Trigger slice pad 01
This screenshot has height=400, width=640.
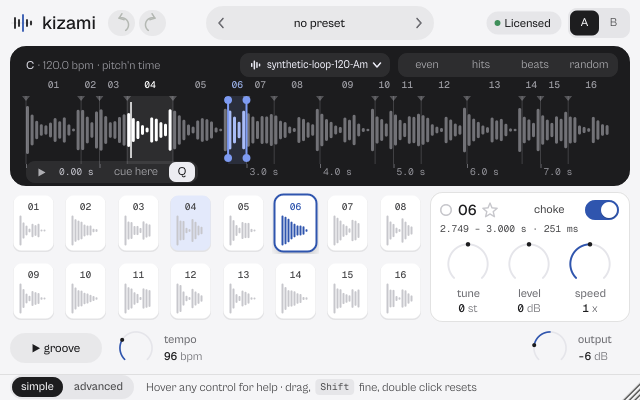coord(33,223)
